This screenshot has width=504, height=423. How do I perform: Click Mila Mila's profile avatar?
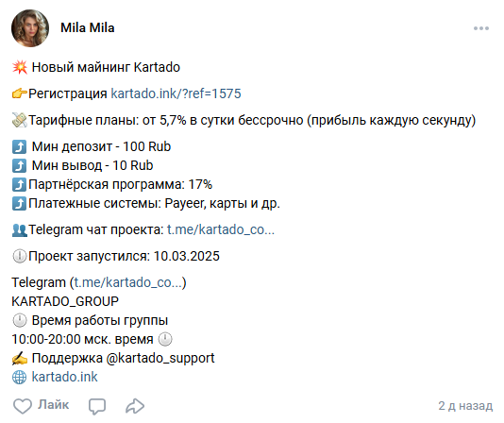(x=30, y=28)
